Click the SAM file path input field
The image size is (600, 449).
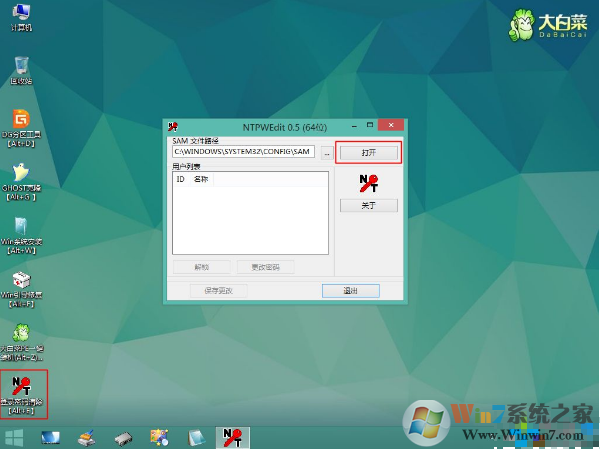point(243,152)
